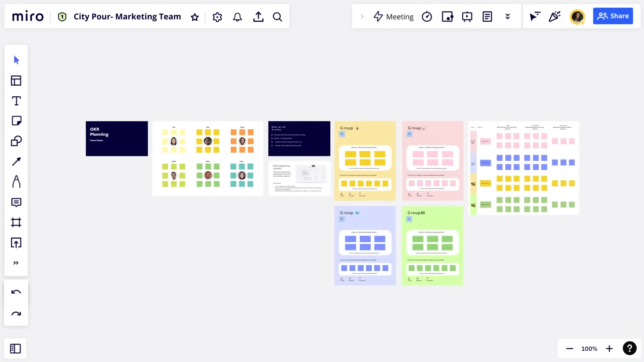This screenshot has height=362, width=644.
Task: Open the board title City Pour- Marketing Team
Action: (x=127, y=16)
